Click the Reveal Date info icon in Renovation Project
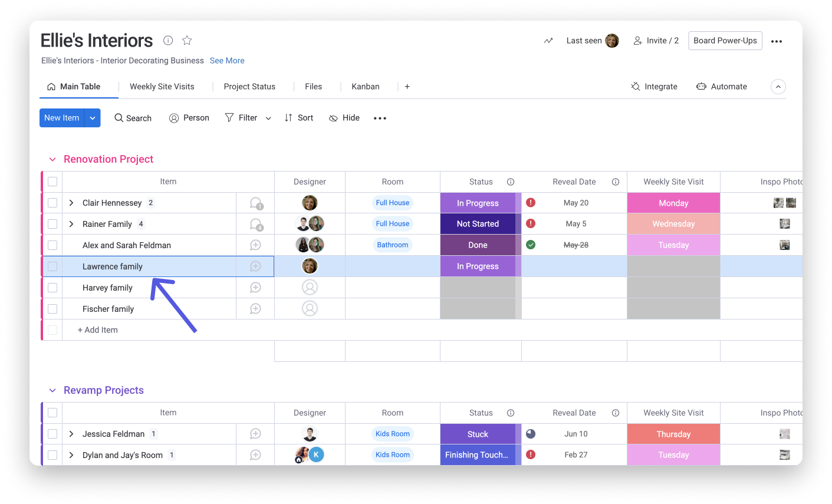Viewport: 832px width, 504px height. coord(616,182)
